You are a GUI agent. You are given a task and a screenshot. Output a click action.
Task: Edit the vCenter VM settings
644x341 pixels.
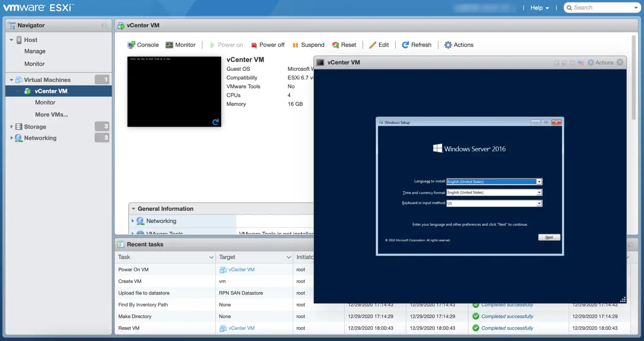coord(379,45)
